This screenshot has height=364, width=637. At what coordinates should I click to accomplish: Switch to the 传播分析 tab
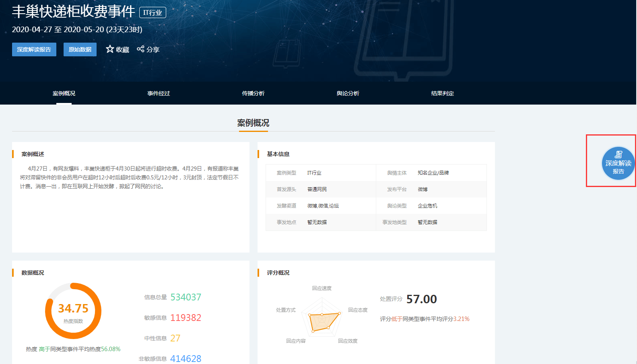(x=253, y=93)
